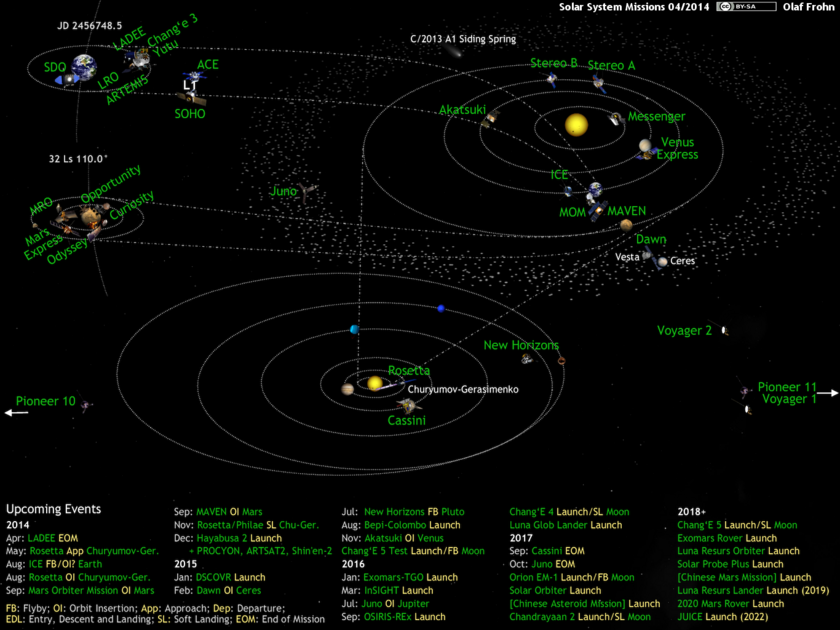The height and width of the screenshot is (630, 840).
Task: Click the white arrow beside Pioneer 10
Action: coord(16,412)
